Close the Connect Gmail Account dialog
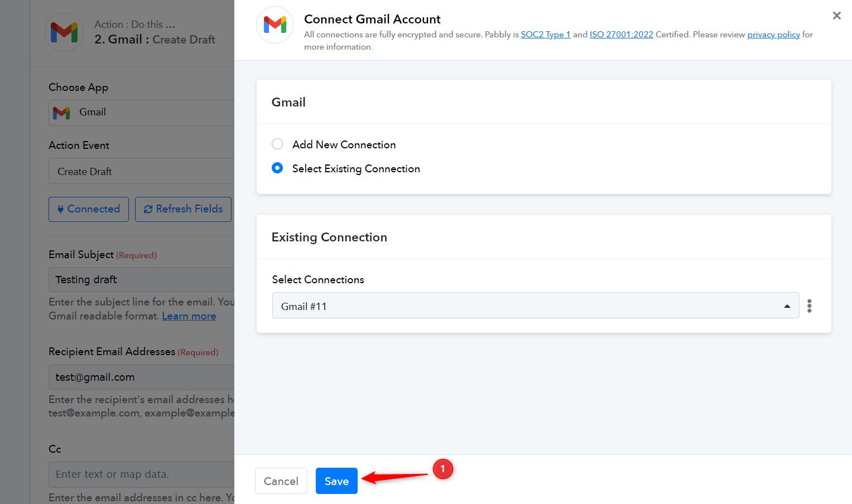 pyautogui.click(x=836, y=16)
